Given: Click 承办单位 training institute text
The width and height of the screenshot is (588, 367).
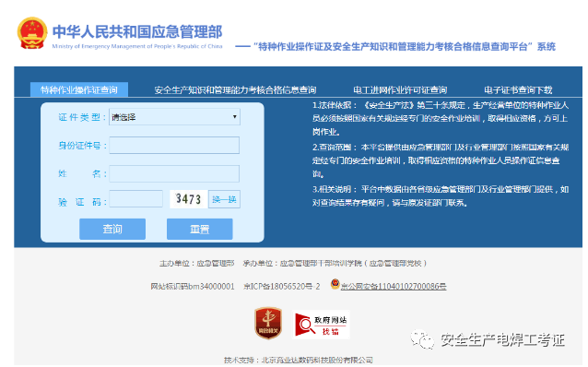Looking at the screenshot, I should pos(335,264).
